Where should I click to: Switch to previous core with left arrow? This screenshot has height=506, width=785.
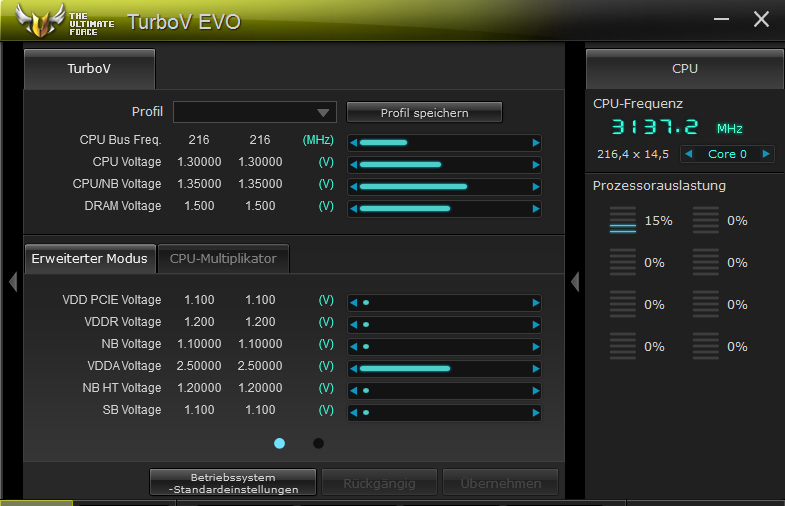689,154
